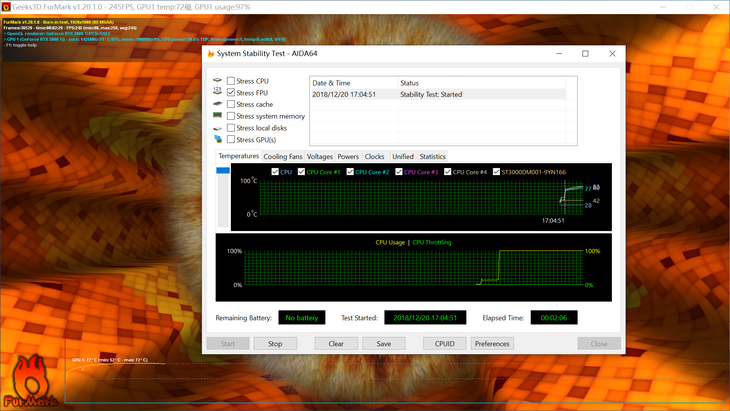
Task: Enable the Stress local disks checkbox
Action: pyautogui.click(x=231, y=128)
